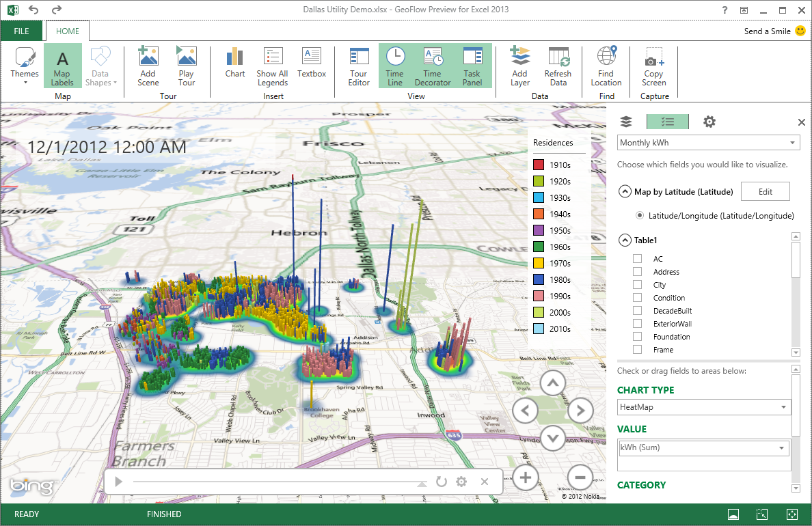Open the settings gear in the task panel
The width and height of the screenshot is (812, 526).
coord(709,121)
